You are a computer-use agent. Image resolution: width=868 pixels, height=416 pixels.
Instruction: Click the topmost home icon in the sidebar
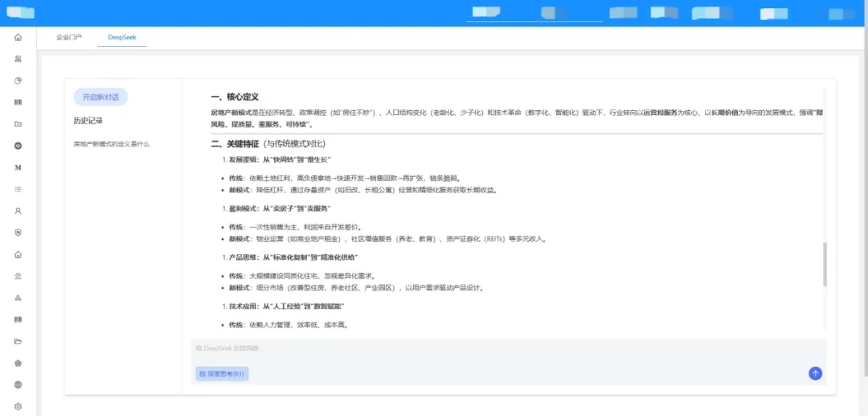(x=18, y=37)
